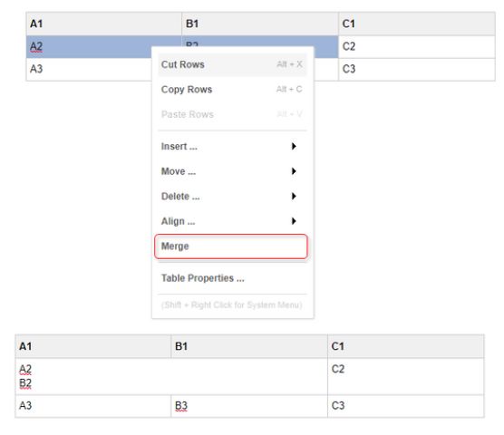Screen dimensions: 504x435
Task: Select cell C2 in top table
Action: pos(417,47)
